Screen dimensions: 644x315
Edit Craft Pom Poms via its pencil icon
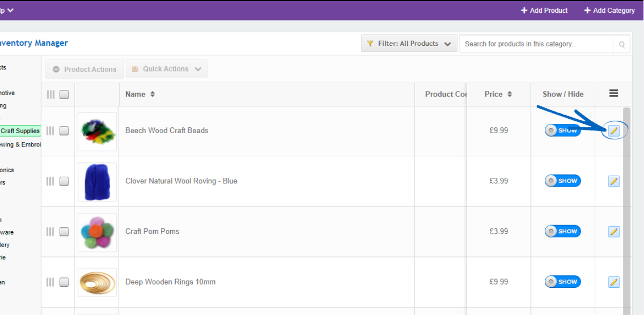click(x=614, y=231)
